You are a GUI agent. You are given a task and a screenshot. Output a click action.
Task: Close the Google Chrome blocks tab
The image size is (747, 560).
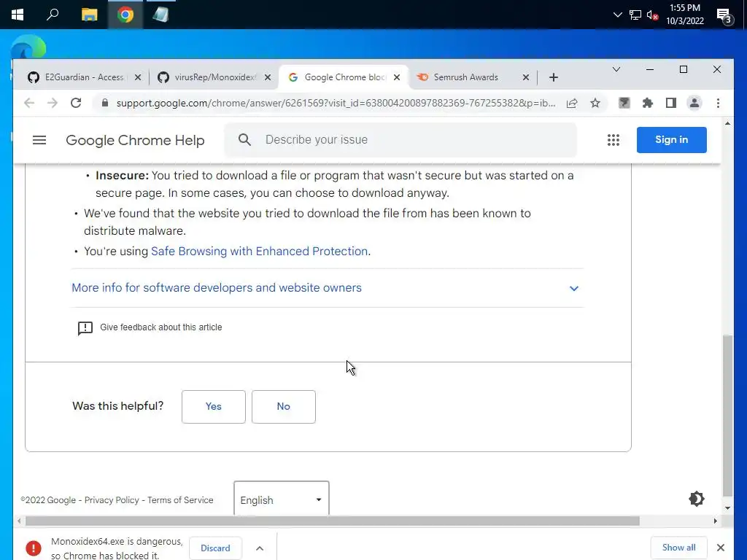pos(397,77)
